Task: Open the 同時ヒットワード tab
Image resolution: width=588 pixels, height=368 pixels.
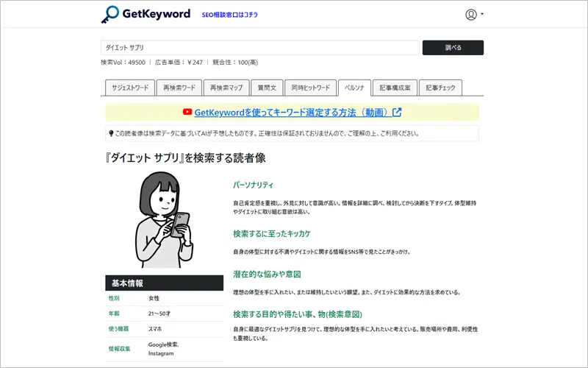Action: 309,88
